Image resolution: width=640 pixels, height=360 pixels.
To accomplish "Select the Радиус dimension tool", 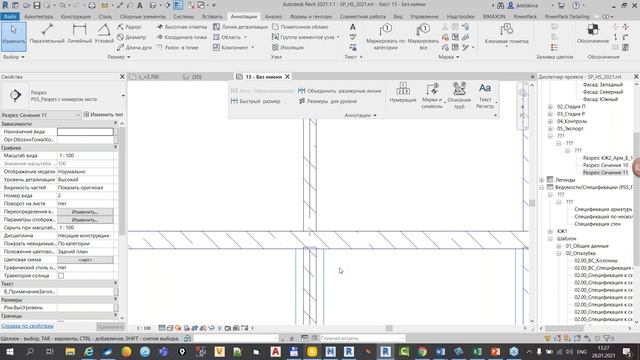I will 129,27.
